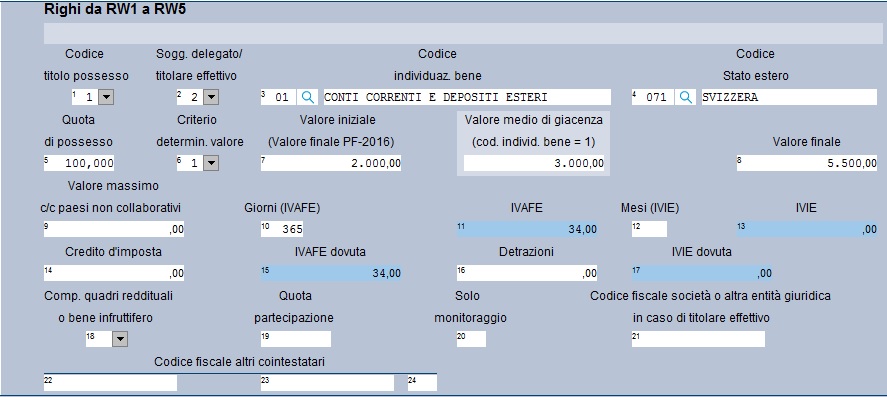Click the Codice fiscale altri cointestatari label
The image size is (887, 397).
point(239,362)
